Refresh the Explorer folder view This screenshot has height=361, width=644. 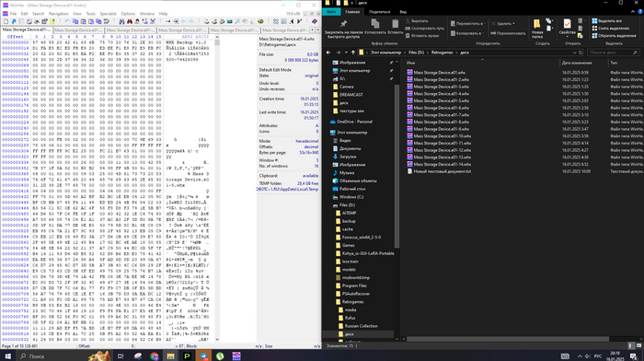point(581,52)
